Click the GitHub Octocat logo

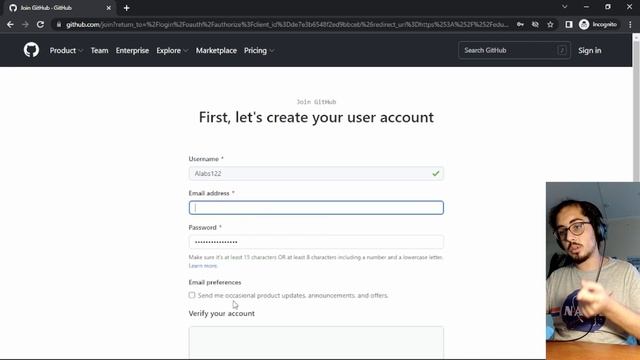31,50
